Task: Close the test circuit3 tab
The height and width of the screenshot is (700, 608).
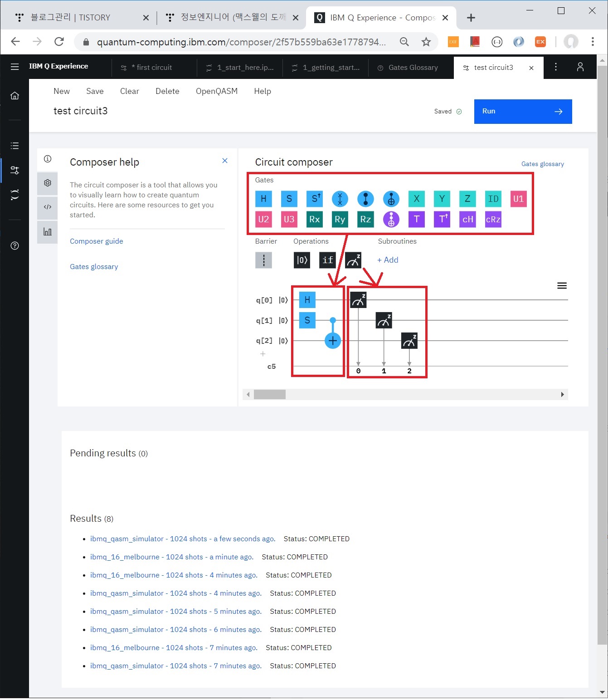Action: click(x=531, y=68)
